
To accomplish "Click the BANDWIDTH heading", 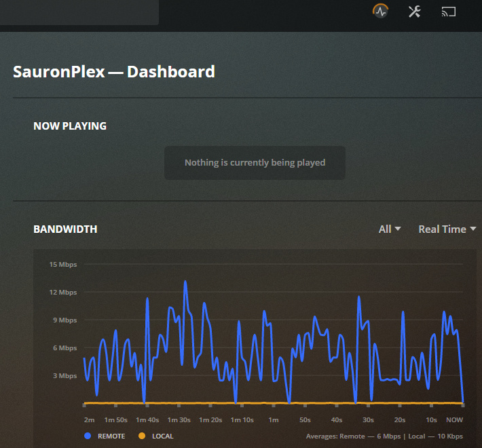I will pos(65,229).
